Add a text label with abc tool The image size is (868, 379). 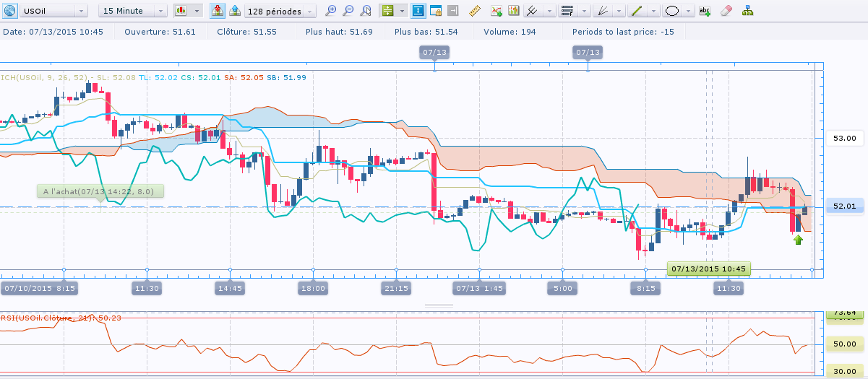pyautogui.click(x=705, y=11)
